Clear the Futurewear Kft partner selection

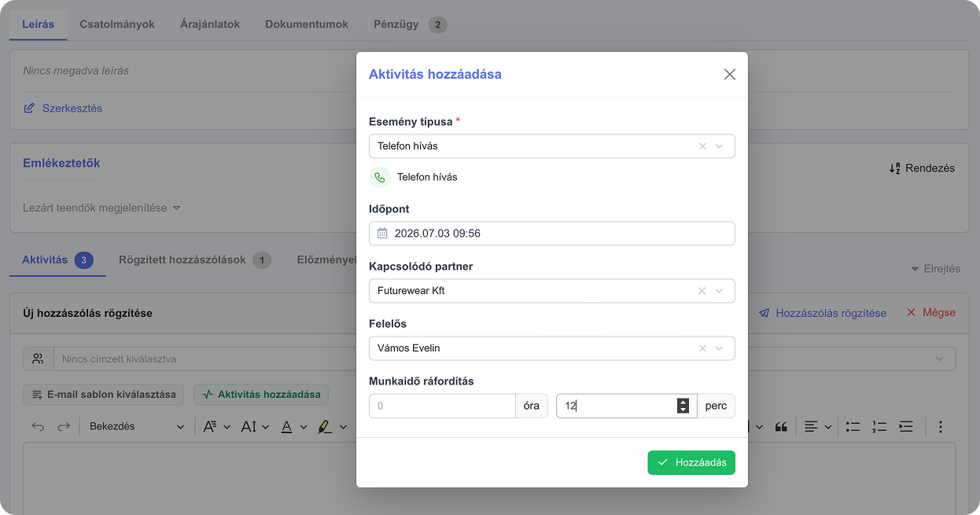[702, 291]
